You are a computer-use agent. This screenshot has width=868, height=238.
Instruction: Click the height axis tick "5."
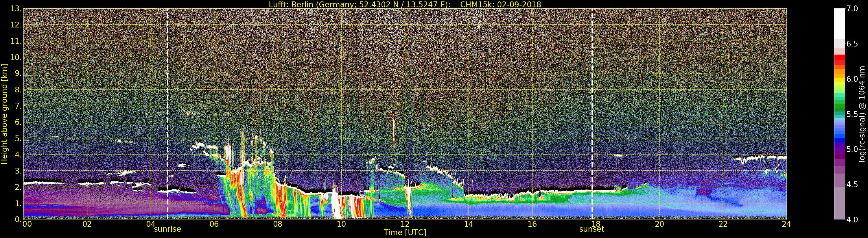coord(18,138)
